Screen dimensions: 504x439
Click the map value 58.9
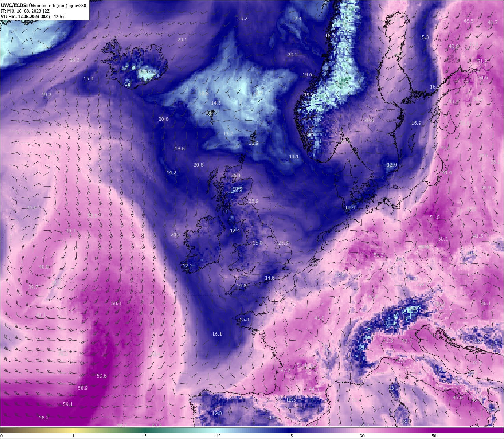[83, 388]
